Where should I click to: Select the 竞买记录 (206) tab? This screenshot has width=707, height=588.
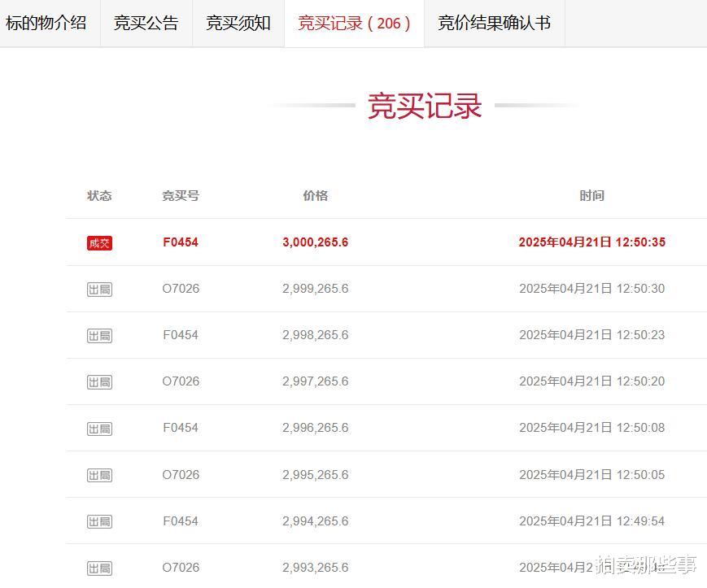(x=354, y=23)
